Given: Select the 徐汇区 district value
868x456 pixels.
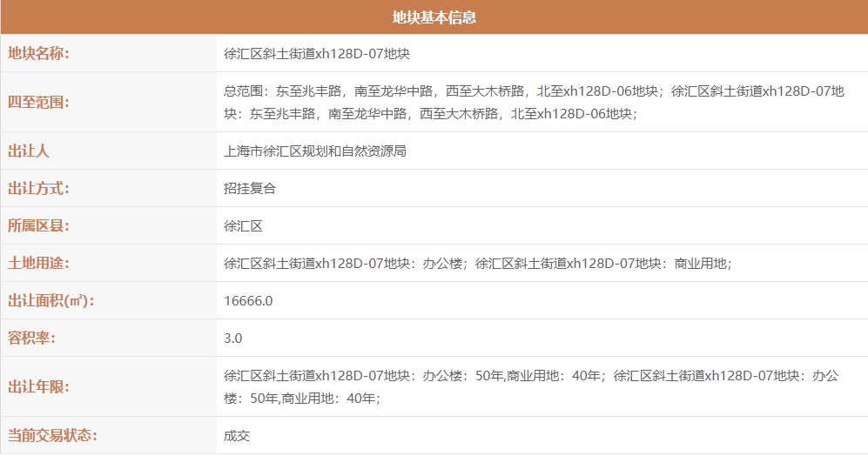Looking at the screenshot, I should click(243, 225).
